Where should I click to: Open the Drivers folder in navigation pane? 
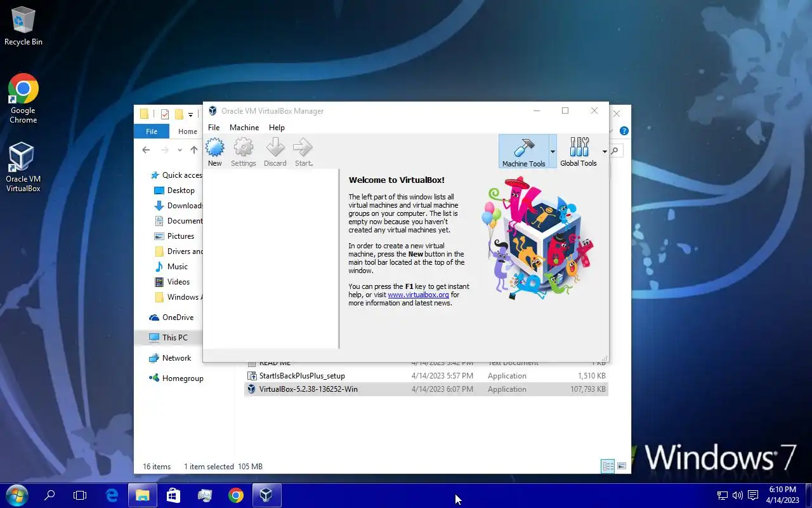tap(178, 251)
